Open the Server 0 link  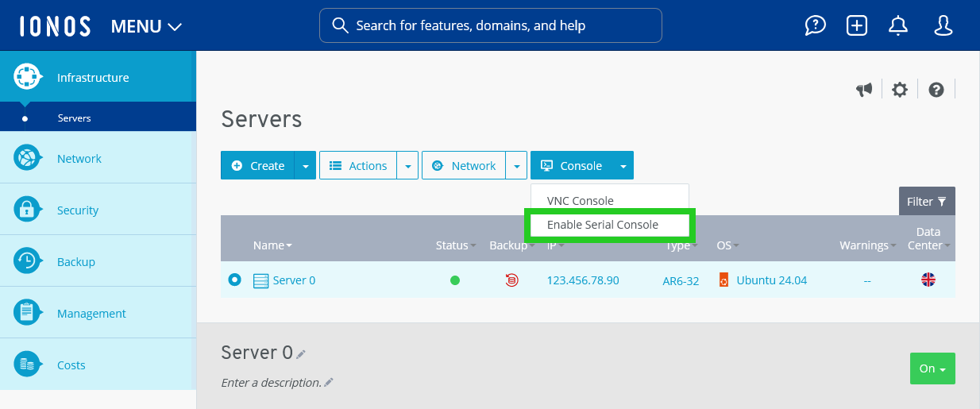(294, 280)
